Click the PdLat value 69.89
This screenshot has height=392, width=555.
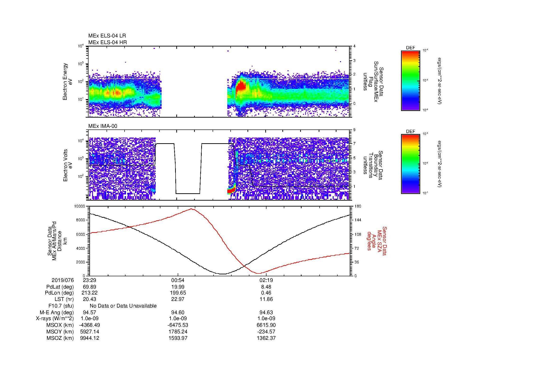89,287
